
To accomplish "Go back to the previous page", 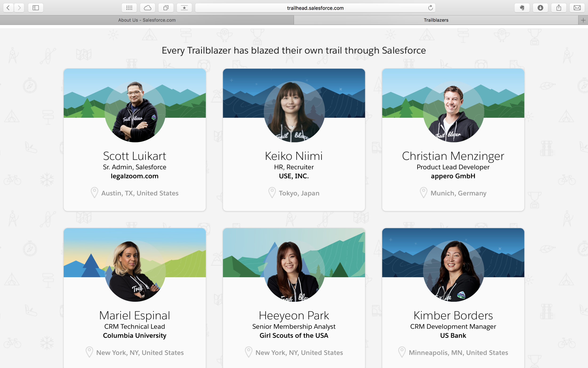I will point(8,8).
